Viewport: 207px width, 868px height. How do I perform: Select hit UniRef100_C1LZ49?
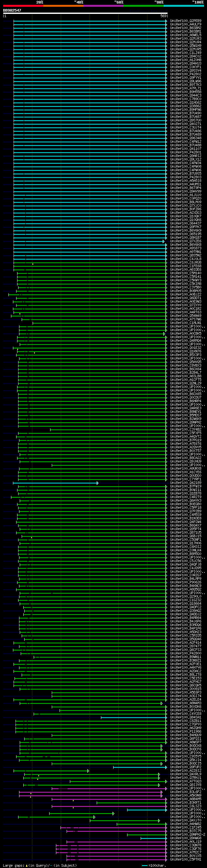[186, 53]
